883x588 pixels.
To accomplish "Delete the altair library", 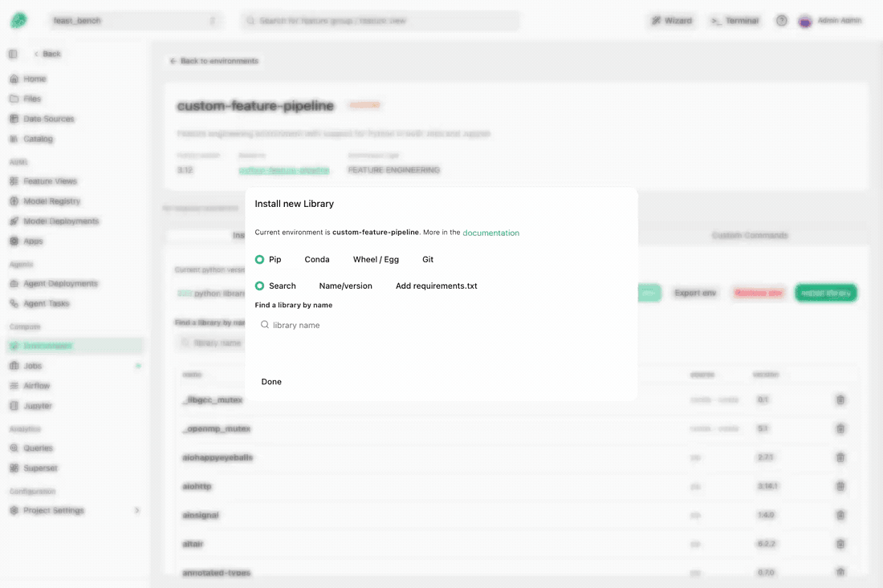I will click(x=840, y=544).
